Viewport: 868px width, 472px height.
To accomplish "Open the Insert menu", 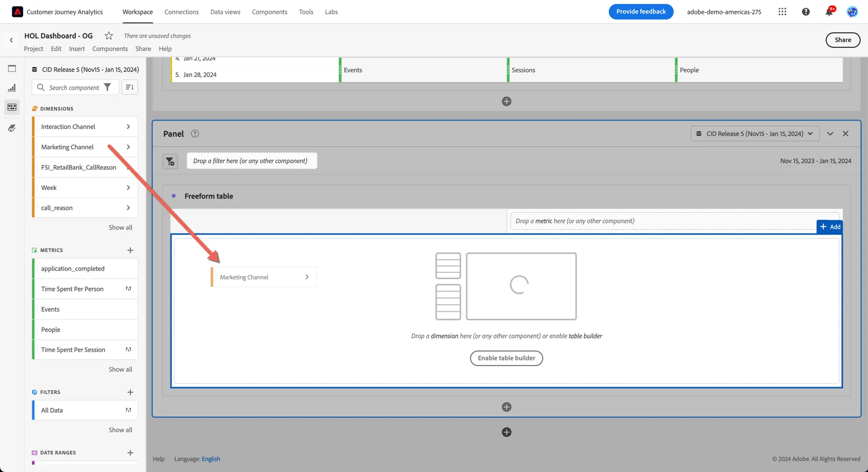I will tap(77, 48).
